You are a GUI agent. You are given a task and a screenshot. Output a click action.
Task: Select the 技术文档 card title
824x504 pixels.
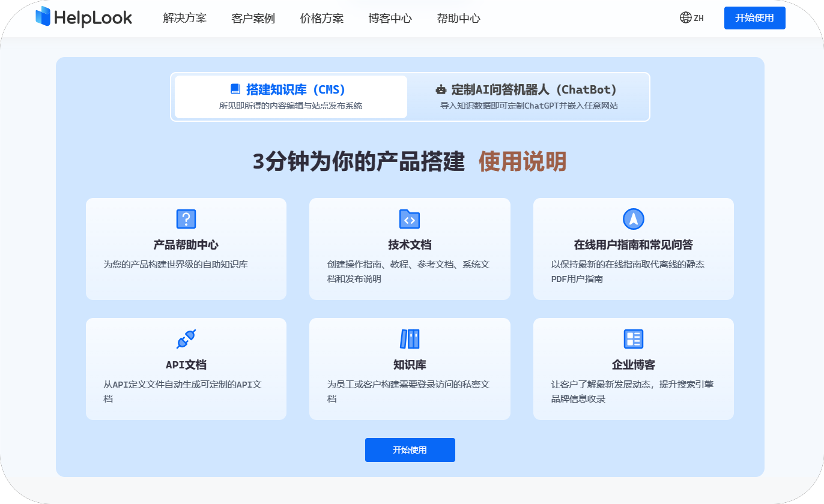click(x=410, y=245)
